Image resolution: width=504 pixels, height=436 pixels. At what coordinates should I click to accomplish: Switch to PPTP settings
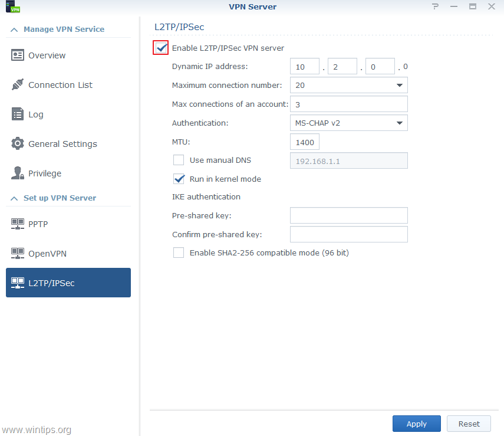68,224
